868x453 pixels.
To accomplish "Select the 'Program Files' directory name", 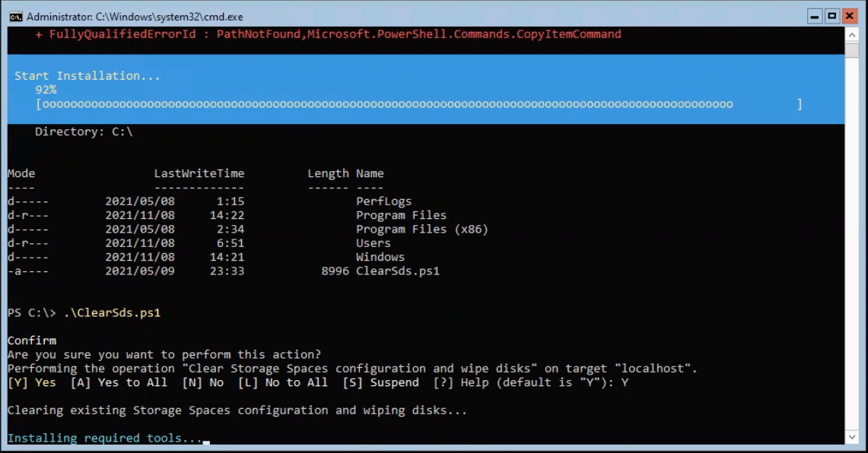I will (401, 215).
